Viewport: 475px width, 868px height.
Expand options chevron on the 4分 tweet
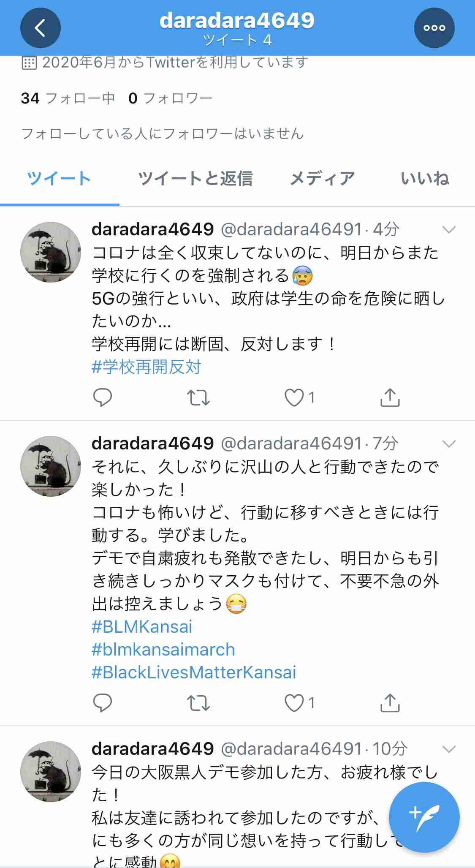448,229
